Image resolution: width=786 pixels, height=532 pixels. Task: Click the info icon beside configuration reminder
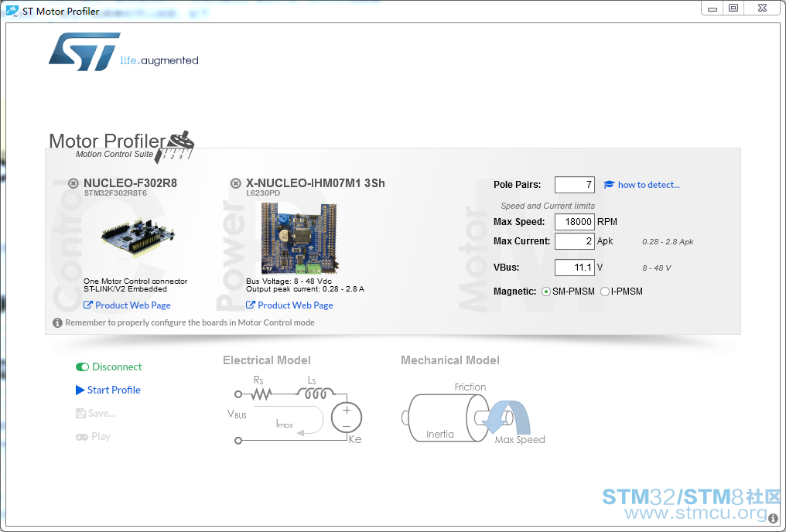pyautogui.click(x=58, y=322)
